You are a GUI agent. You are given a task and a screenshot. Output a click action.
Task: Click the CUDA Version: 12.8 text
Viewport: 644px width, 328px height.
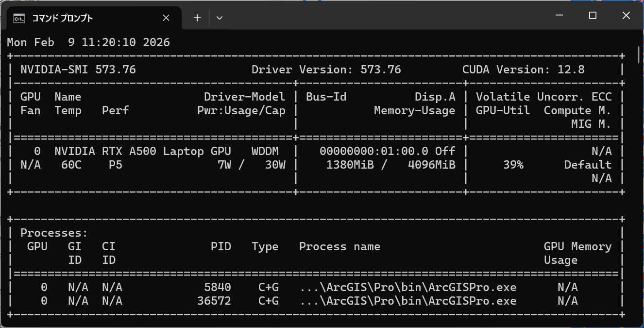pyautogui.click(x=523, y=69)
